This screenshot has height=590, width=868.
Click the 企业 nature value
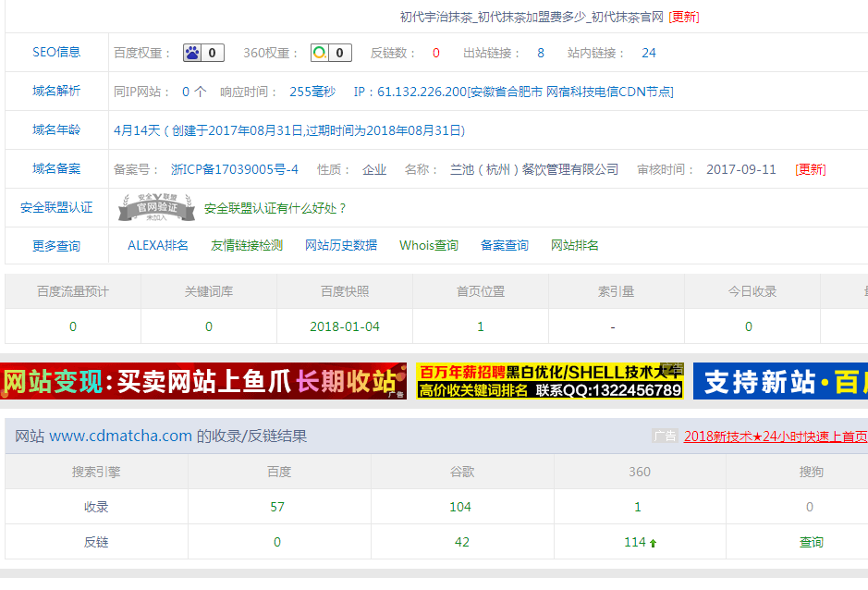tap(374, 169)
